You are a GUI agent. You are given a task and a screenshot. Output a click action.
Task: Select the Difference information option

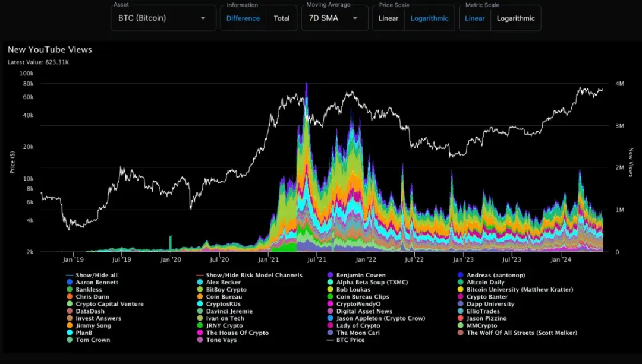point(243,18)
